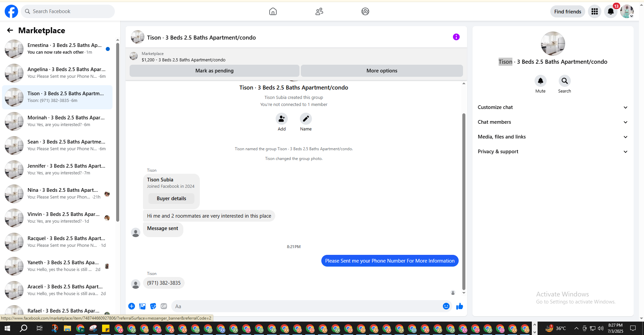Choose a sticker icon in composer
Viewport: 644px width, 335px height.
point(153,306)
